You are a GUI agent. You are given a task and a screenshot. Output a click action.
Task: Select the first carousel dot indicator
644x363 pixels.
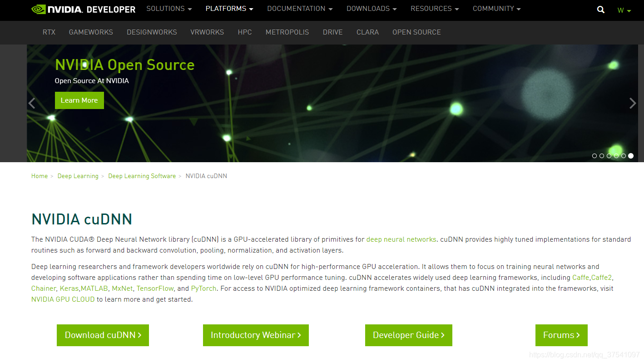[x=594, y=156]
